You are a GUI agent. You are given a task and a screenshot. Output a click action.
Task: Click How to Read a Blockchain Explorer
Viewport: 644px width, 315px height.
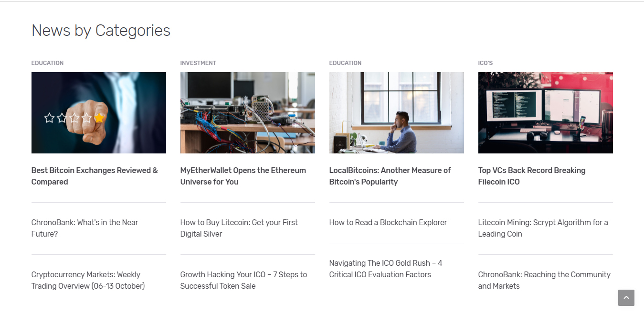(388, 222)
